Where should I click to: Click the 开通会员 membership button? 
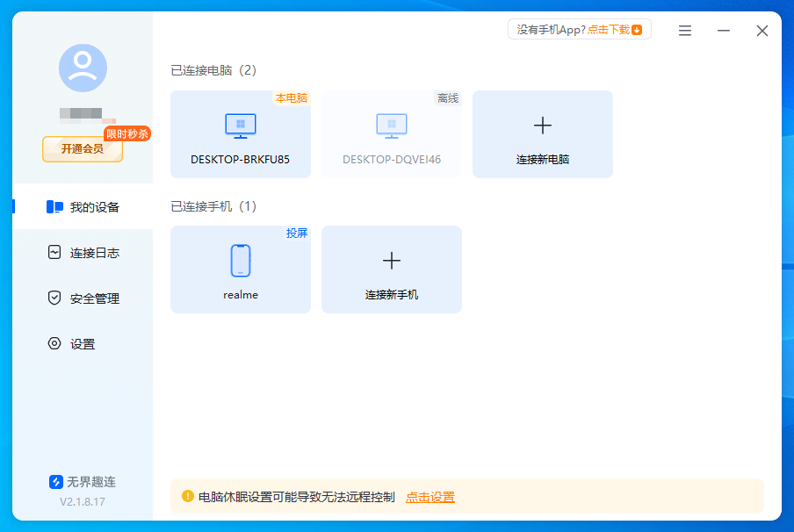[x=83, y=149]
